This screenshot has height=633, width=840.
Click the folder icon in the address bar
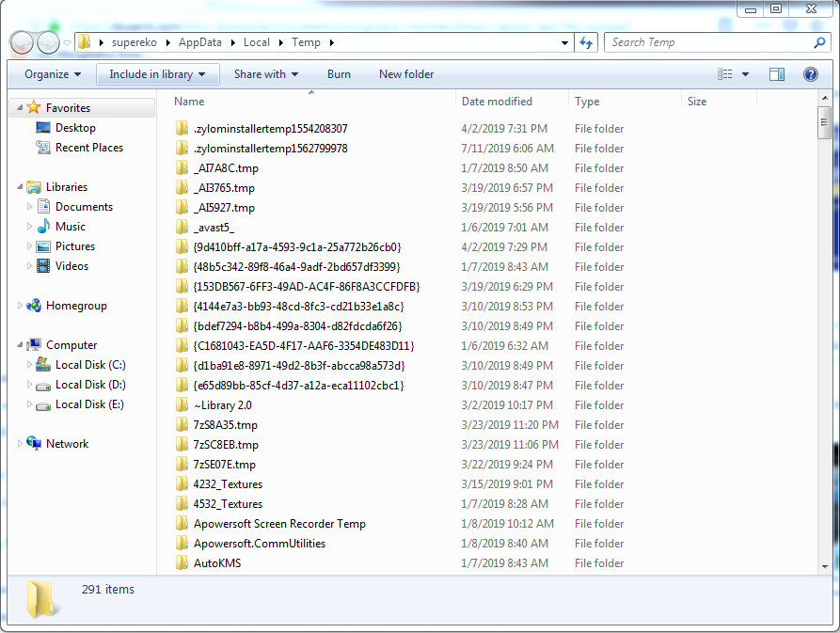pos(83,42)
